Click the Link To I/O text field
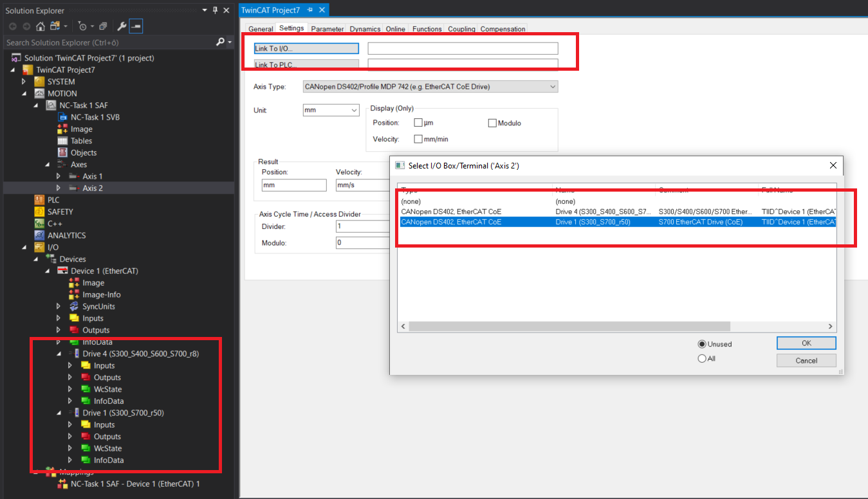Image resolution: width=868 pixels, height=499 pixels. (463, 48)
